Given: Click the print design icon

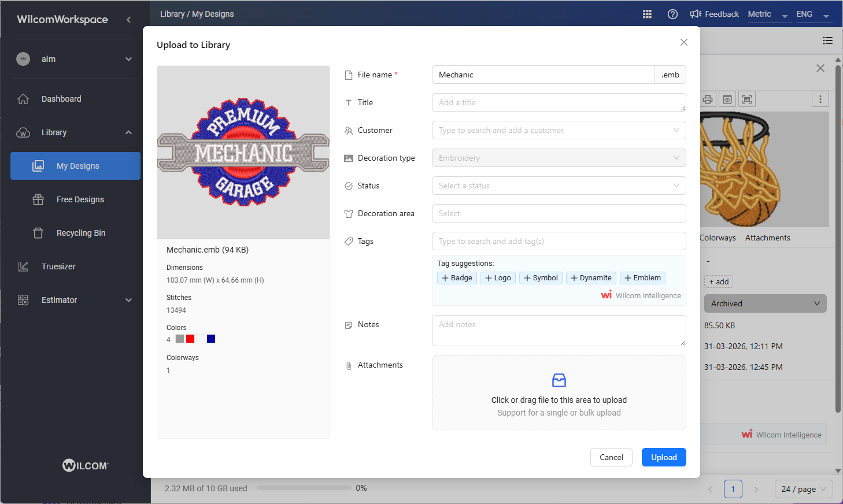Looking at the screenshot, I should click(x=708, y=99).
